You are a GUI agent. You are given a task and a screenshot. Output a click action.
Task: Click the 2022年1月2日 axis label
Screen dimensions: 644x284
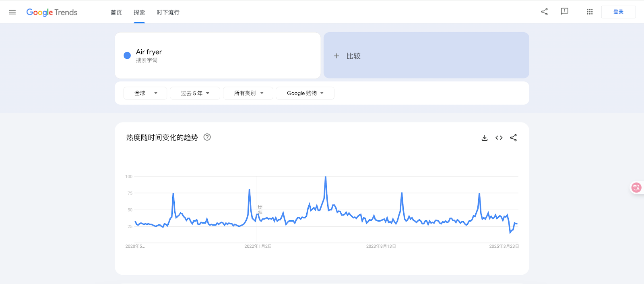258,246
